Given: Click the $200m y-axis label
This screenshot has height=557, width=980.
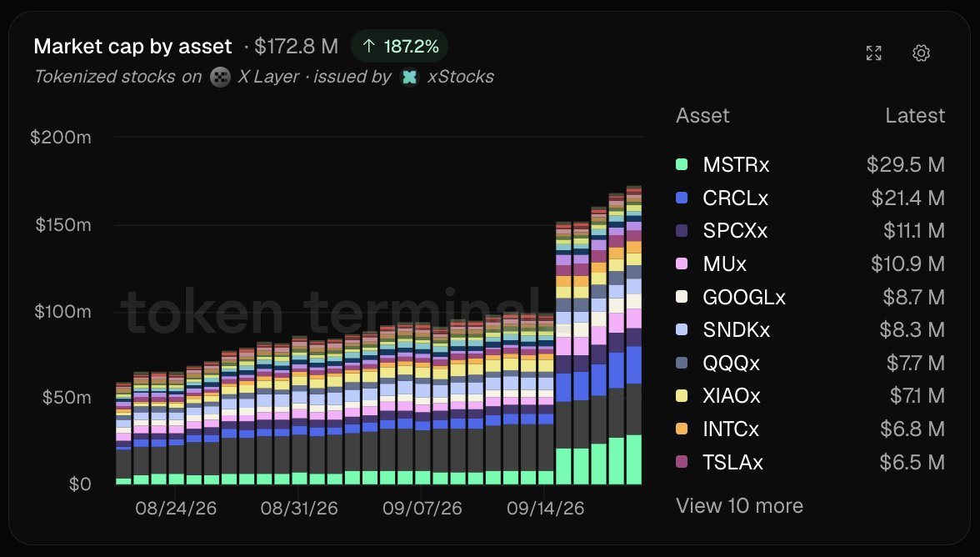Looking at the screenshot, I should 61,138.
